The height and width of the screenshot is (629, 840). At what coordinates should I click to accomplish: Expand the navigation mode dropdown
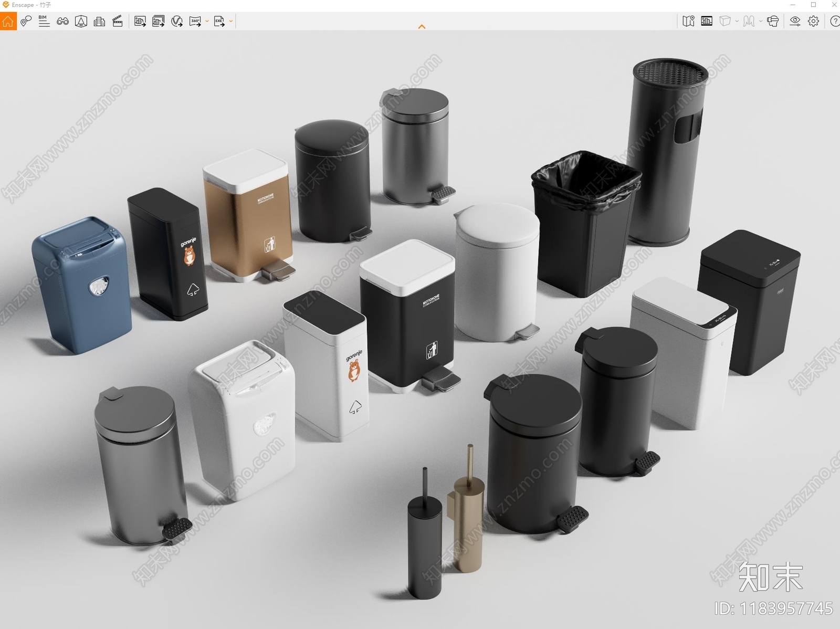pyautogui.click(x=761, y=22)
